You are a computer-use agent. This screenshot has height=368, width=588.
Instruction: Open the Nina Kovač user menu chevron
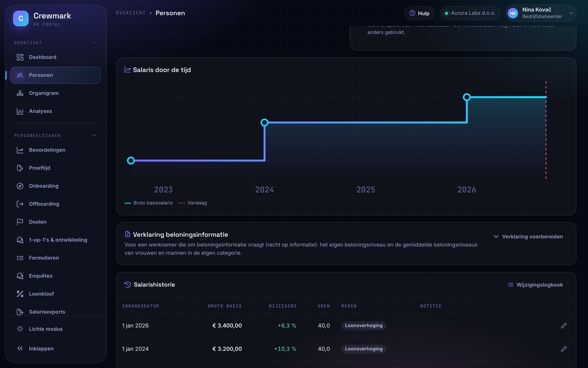point(571,13)
